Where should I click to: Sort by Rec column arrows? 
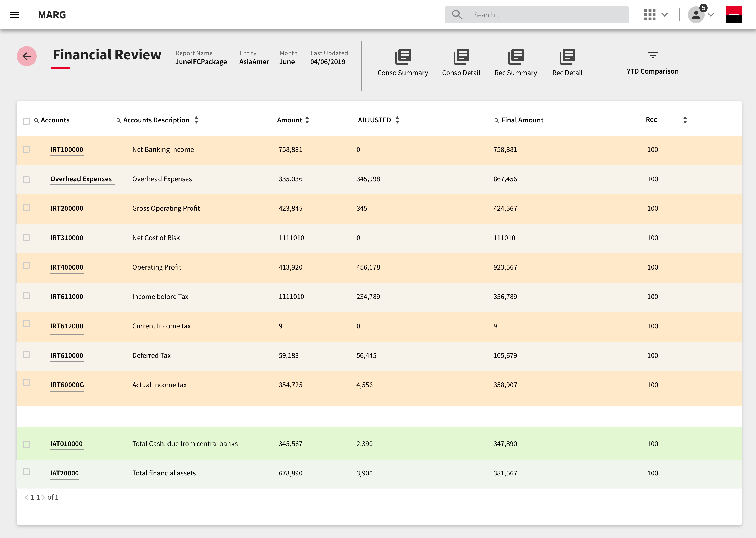pyautogui.click(x=685, y=120)
